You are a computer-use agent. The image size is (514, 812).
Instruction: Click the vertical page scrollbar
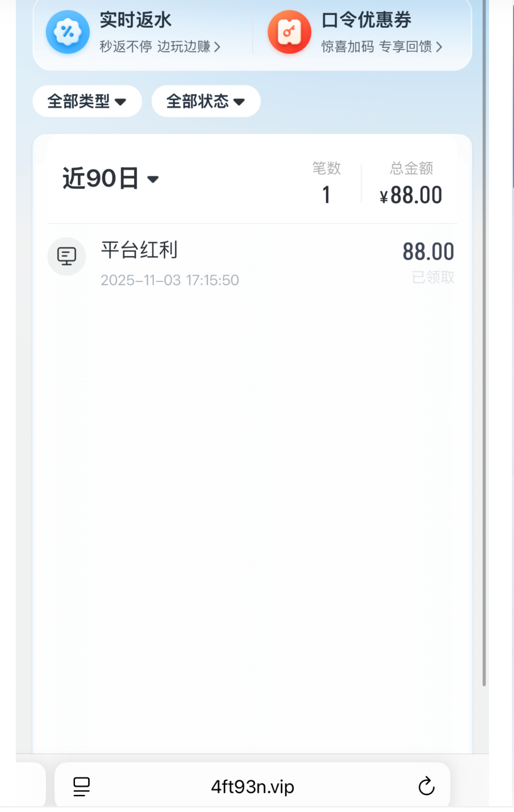coord(484,333)
